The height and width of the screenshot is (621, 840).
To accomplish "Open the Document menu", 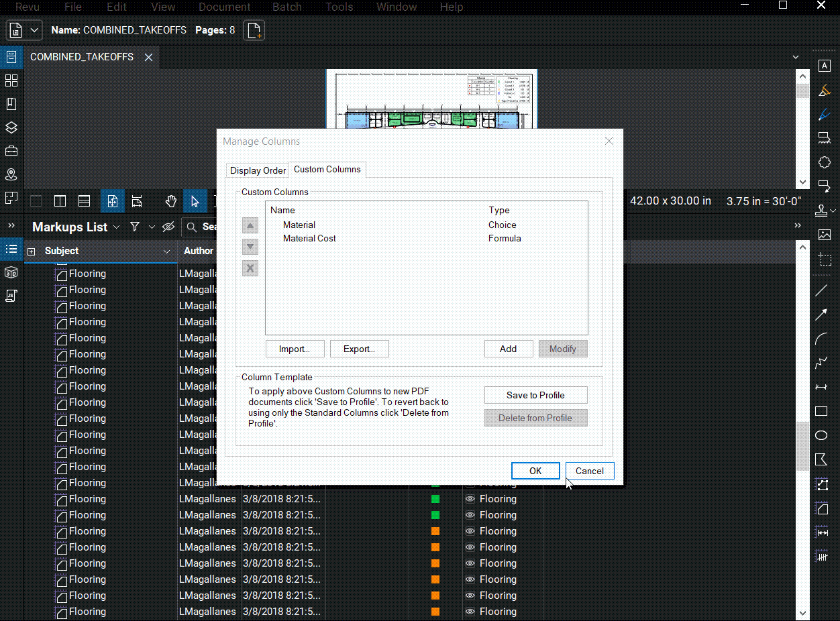I will (224, 7).
